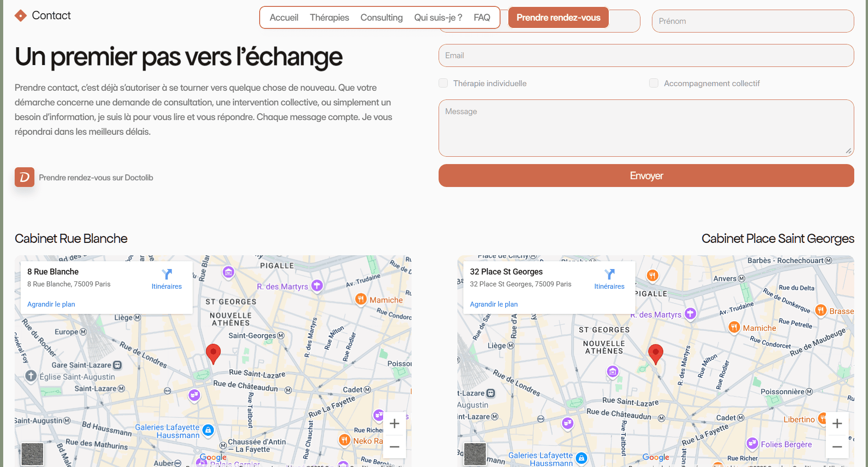Screen dimensions: 868x467
Task: Switch left map to satellite view thumbnail
Action: (33, 454)
